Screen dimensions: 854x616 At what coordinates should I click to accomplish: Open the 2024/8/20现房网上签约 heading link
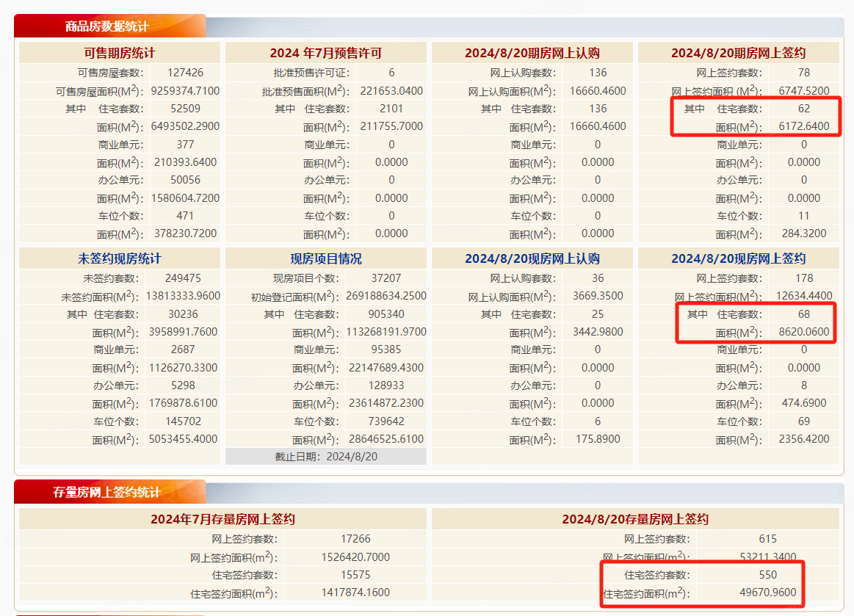738,258
